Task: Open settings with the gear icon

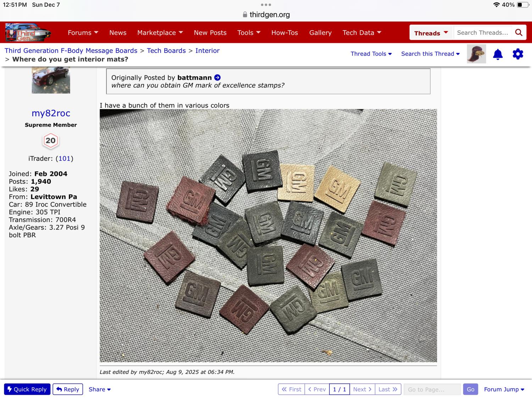Action: [518, 54]
